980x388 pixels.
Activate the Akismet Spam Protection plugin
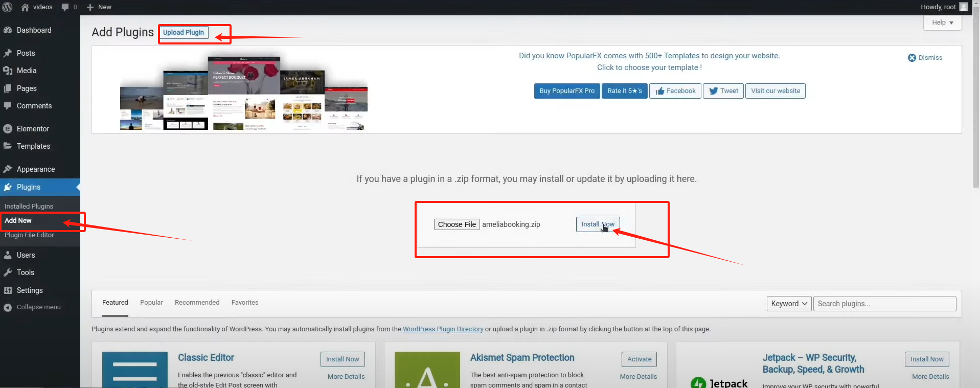pyautogui.click(x=639, y=359)
